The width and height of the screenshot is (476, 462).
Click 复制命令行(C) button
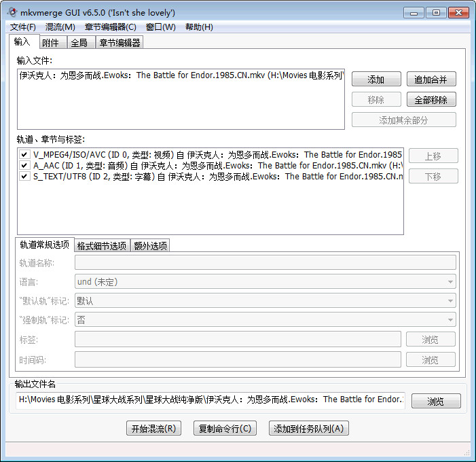pos(225,429)
